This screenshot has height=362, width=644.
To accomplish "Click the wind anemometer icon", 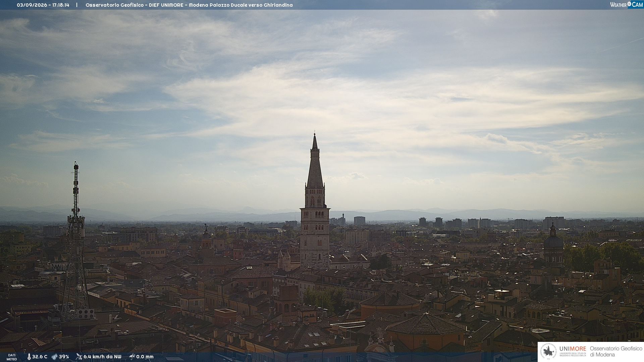I will click(79, 357).
